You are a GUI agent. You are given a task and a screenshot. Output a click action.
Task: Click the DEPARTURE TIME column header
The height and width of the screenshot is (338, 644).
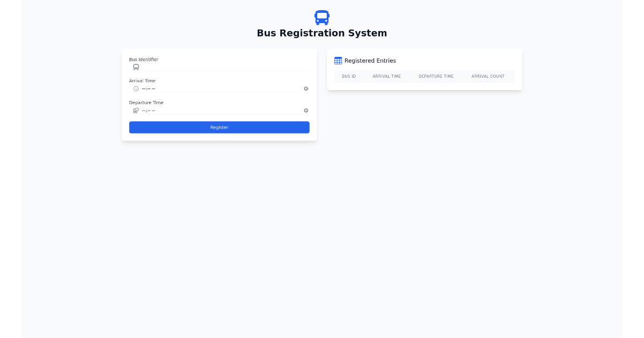tap(436, 76)
